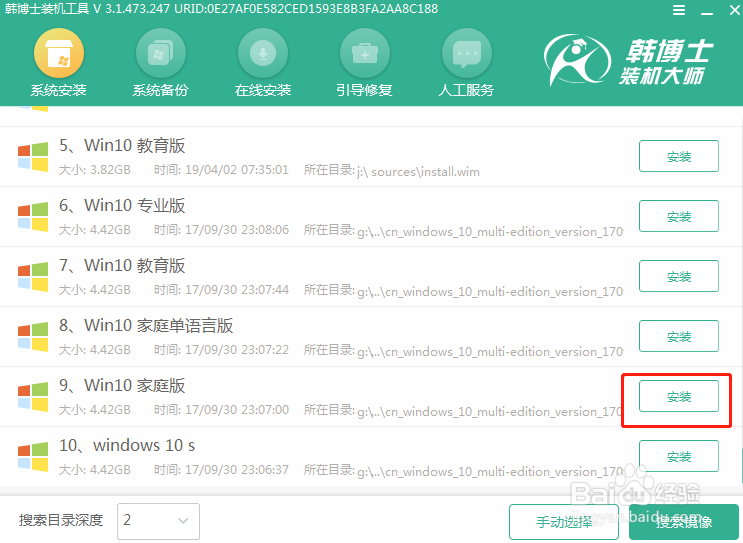743x543 pixels.
Task: Click the size text 大小: 3.82GB
Action: [94, 170]
